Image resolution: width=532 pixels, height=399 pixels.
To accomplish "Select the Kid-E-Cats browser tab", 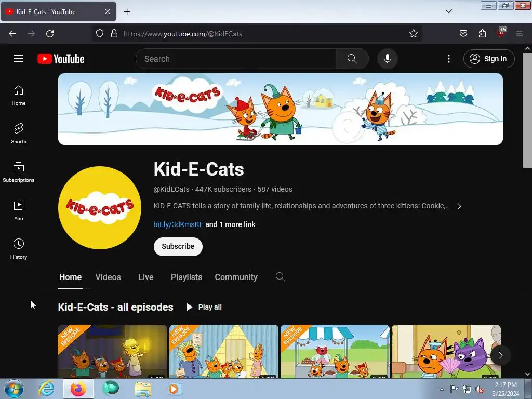I will 58,11.
